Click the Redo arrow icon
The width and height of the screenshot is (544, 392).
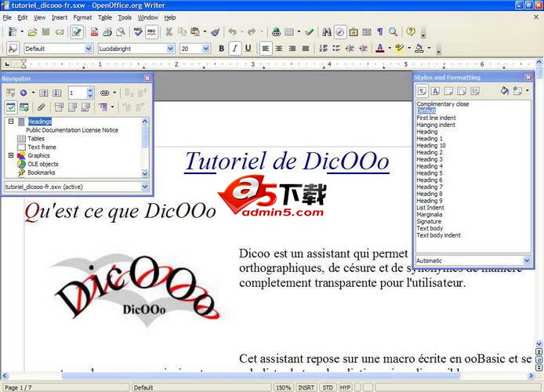(x=252, y=32)
